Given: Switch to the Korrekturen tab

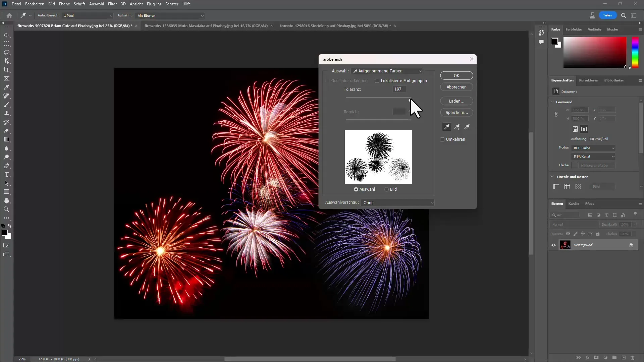Looking at the screenshot, I should coord(588,80).
